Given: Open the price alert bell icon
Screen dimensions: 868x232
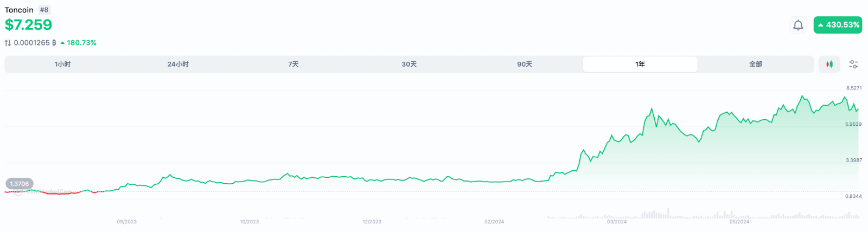Looking at the screenshot, I should click(798, 25).
